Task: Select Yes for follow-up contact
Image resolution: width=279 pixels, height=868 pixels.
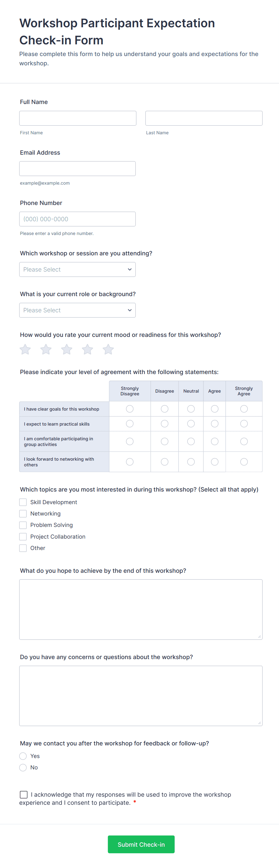Action: click(x=23, y=756)
